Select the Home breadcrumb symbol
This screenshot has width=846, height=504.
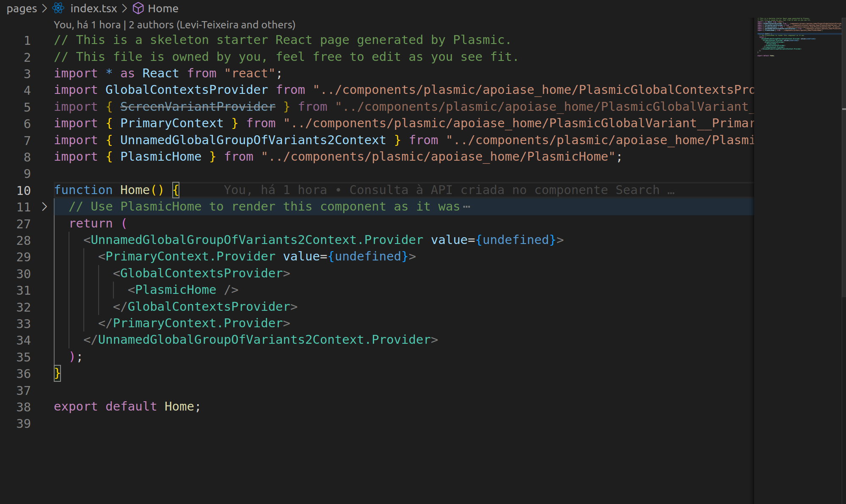(163, 8)
